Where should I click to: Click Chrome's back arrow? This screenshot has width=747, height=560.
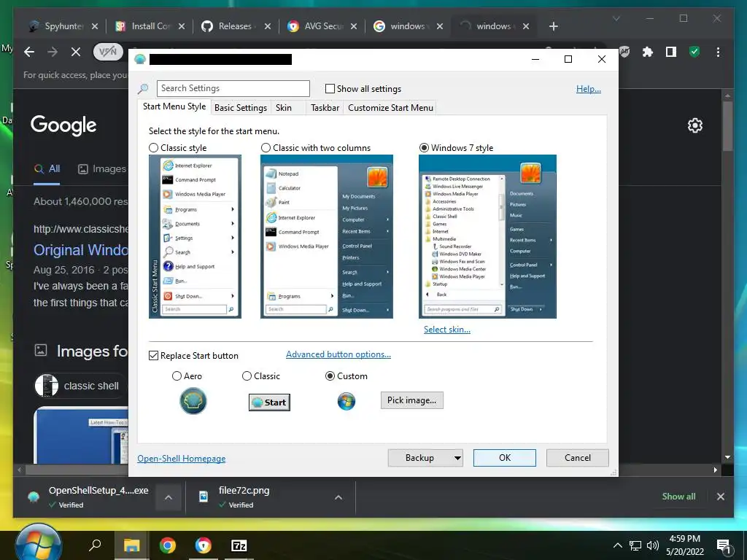pos(29,52)
